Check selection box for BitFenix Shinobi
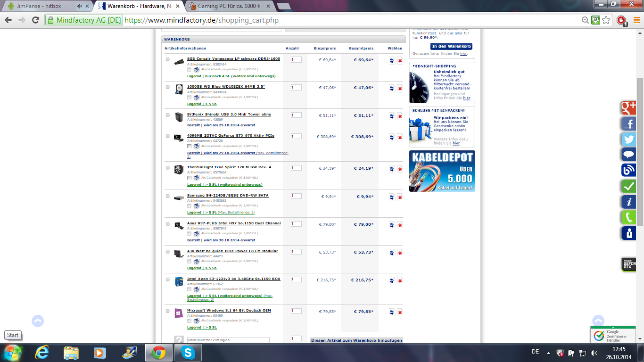The height and width of the screenshot is (362, 644). point(167,115)
